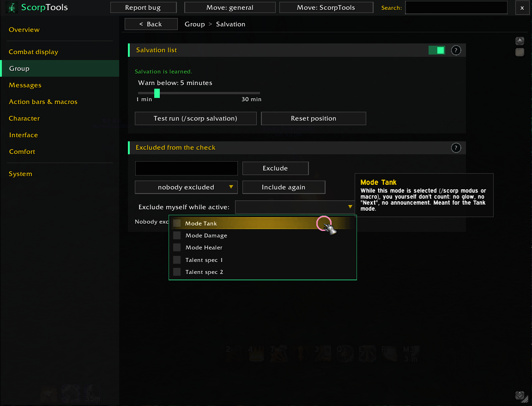Viewport: 532px width, 406px height.
Task: Click the Exclude button
Action: 276,169
